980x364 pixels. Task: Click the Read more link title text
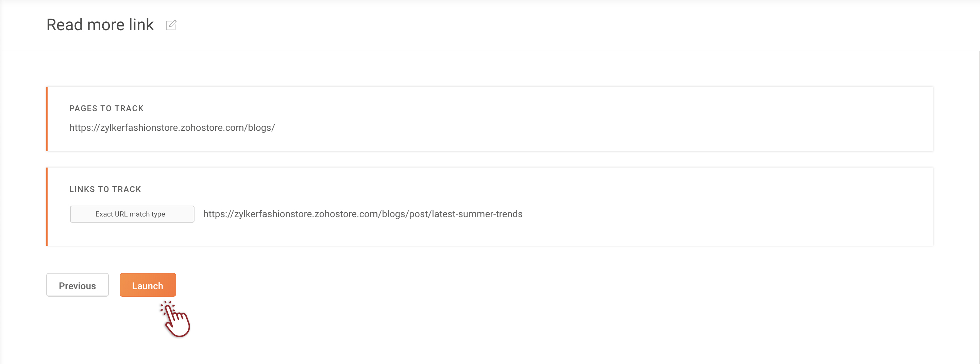(x=100, y=25)
